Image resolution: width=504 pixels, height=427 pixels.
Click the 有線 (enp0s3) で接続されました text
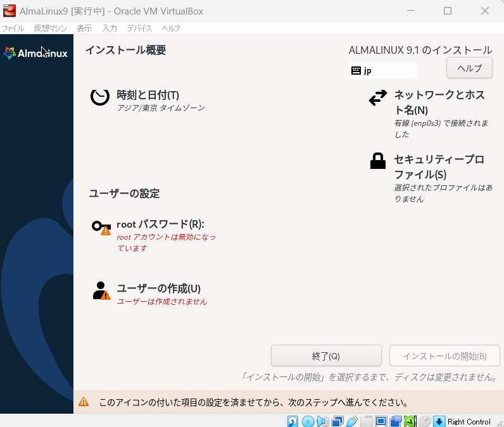coord(441,128)
